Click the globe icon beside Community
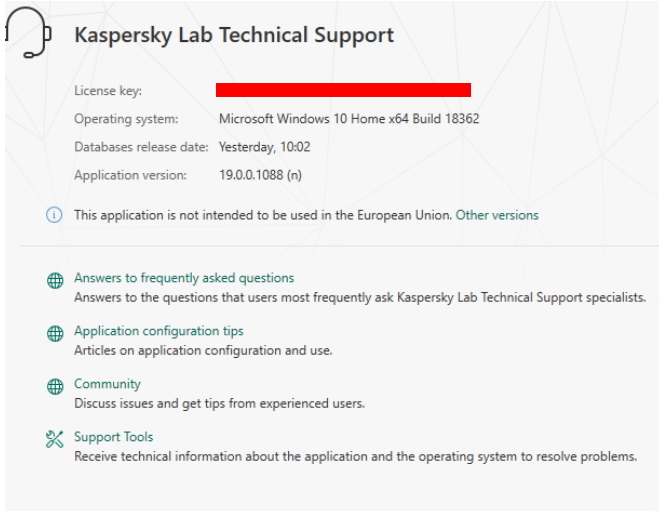Screen dimensions: 659x511 (x=55, y=387)
